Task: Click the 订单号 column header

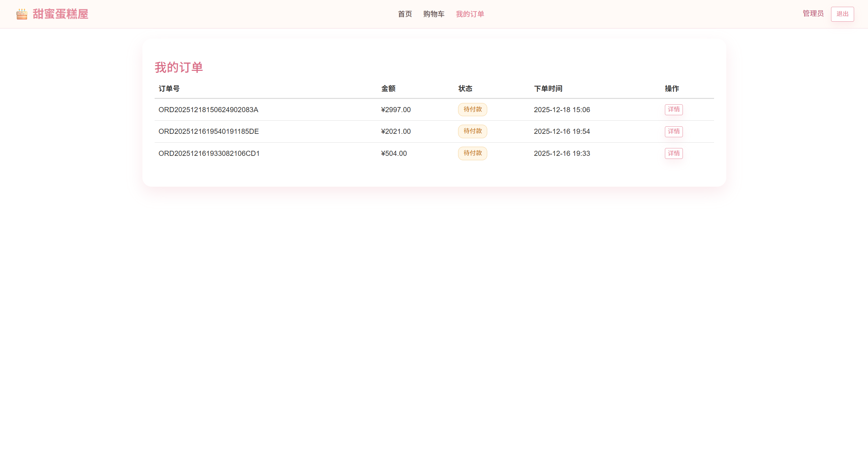Action: [x=169, y=89]
